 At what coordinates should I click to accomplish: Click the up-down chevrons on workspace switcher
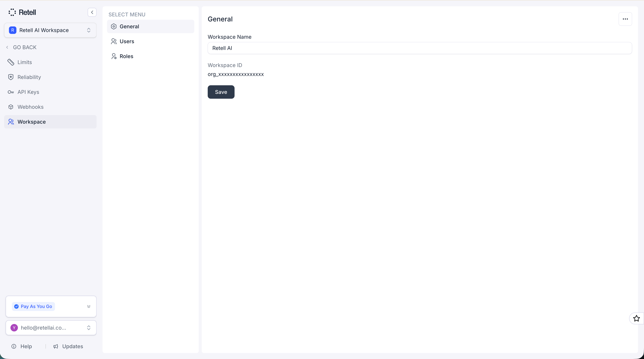(x=89, y=30)
